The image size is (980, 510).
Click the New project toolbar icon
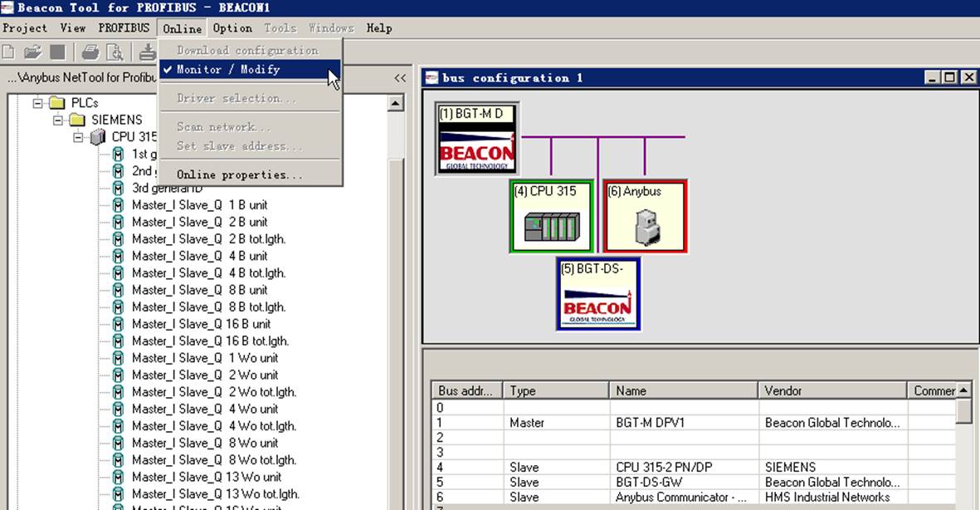click(8, 52)
